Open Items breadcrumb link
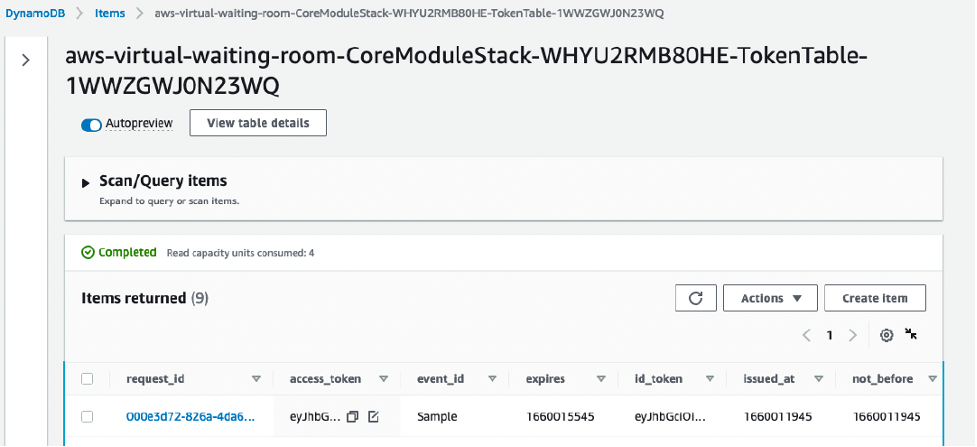977x447 pixels. point(110,13)
